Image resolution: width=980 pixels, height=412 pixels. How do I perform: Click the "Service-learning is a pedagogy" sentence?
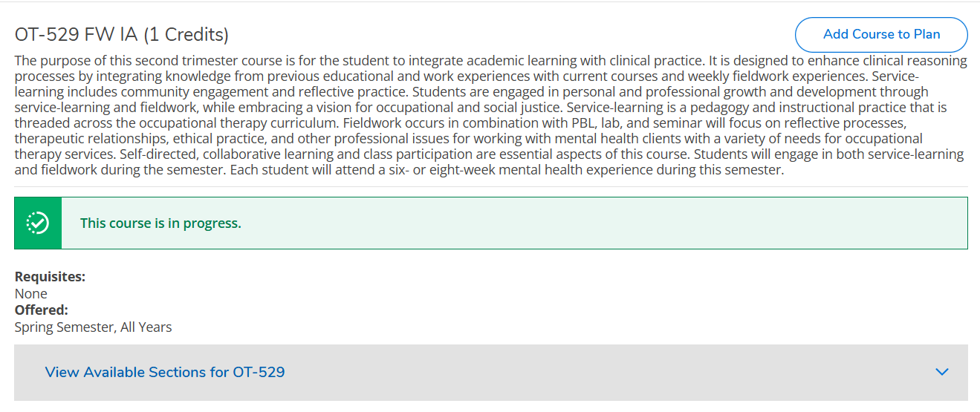743,108
